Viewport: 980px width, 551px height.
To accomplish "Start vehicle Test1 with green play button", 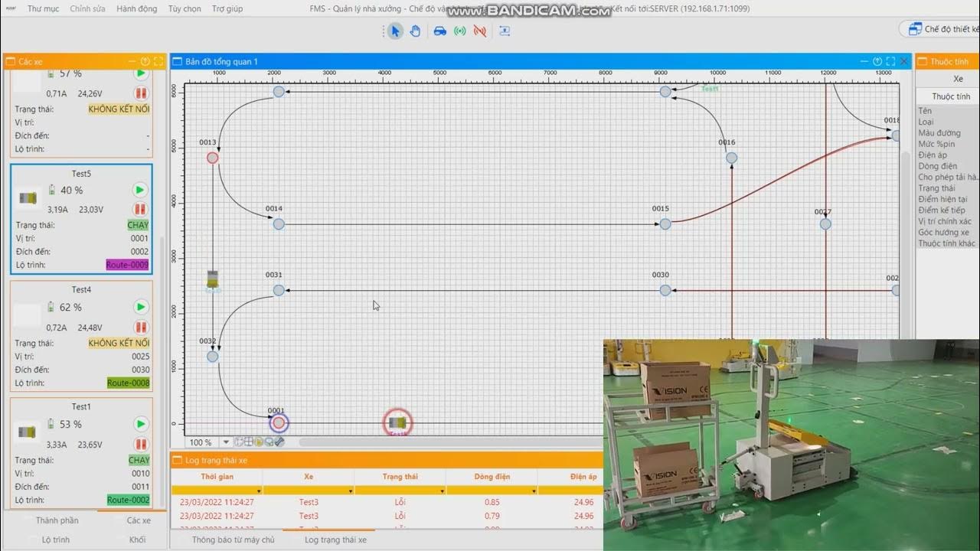I will click(x=140, y=424).
